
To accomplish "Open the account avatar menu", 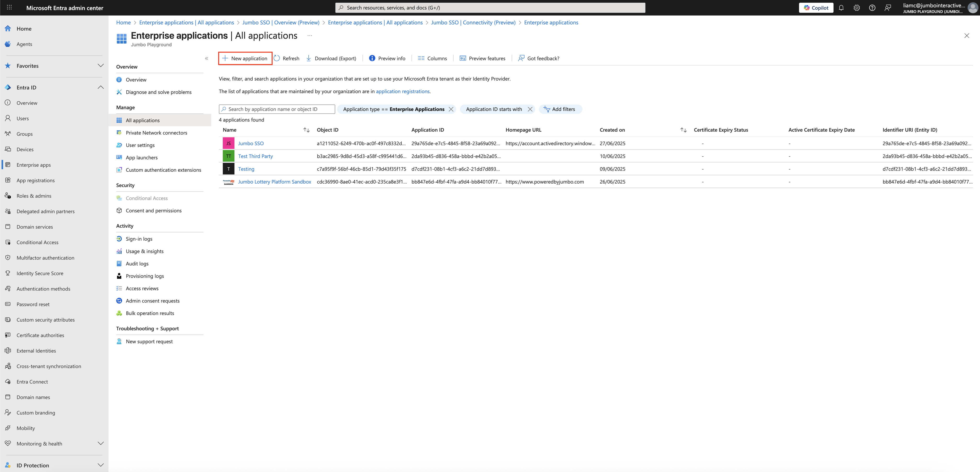I will [x=972, y=8].
